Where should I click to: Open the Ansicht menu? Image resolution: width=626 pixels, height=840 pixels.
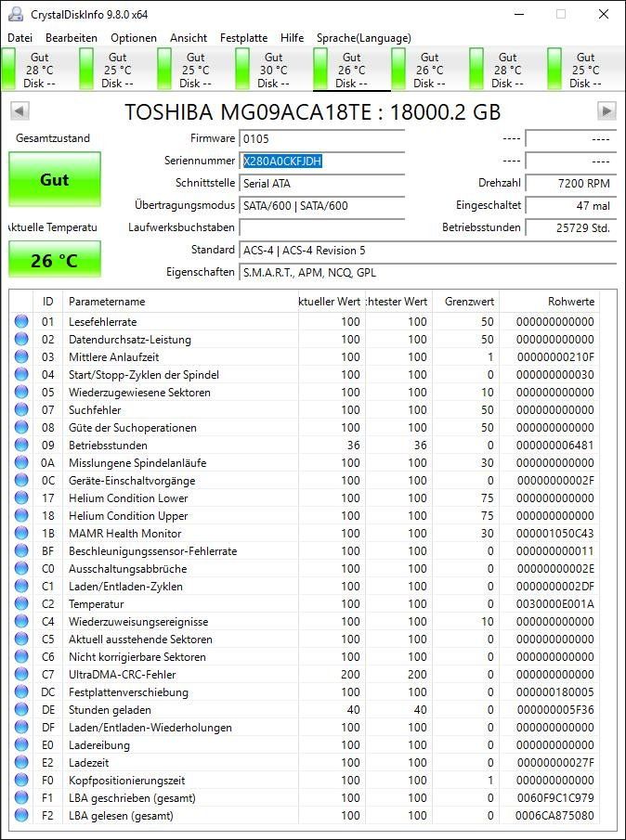coord(189,38)
